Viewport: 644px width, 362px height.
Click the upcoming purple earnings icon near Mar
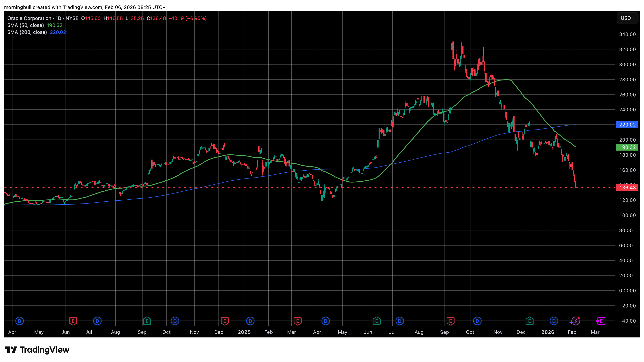coord(601,321)
